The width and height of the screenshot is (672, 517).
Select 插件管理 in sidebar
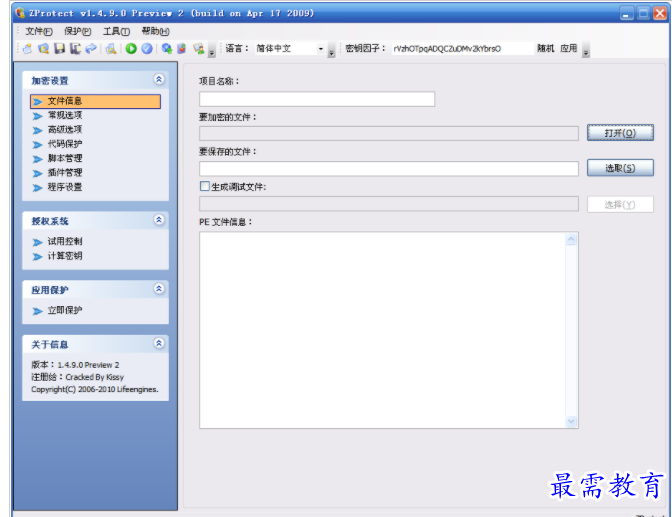point(65,173)
